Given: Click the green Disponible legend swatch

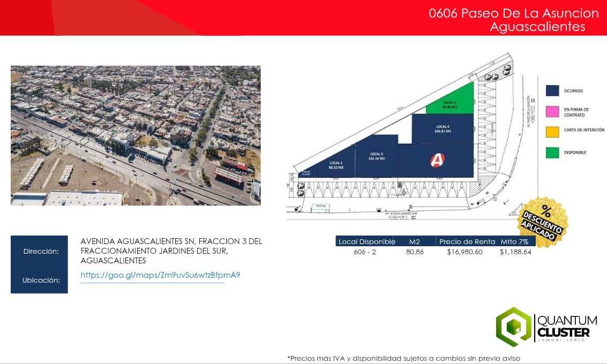Looking at the screenshot, I should coord(552,153).
